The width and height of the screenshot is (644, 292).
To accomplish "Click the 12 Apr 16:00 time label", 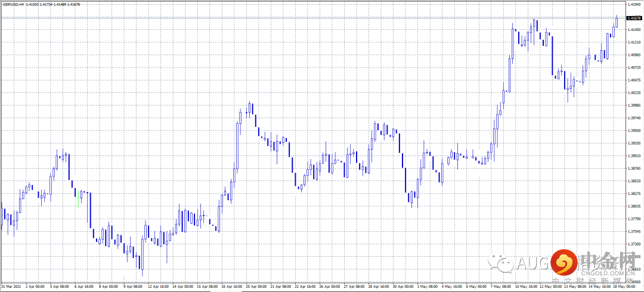I will (x=159, y=286).
